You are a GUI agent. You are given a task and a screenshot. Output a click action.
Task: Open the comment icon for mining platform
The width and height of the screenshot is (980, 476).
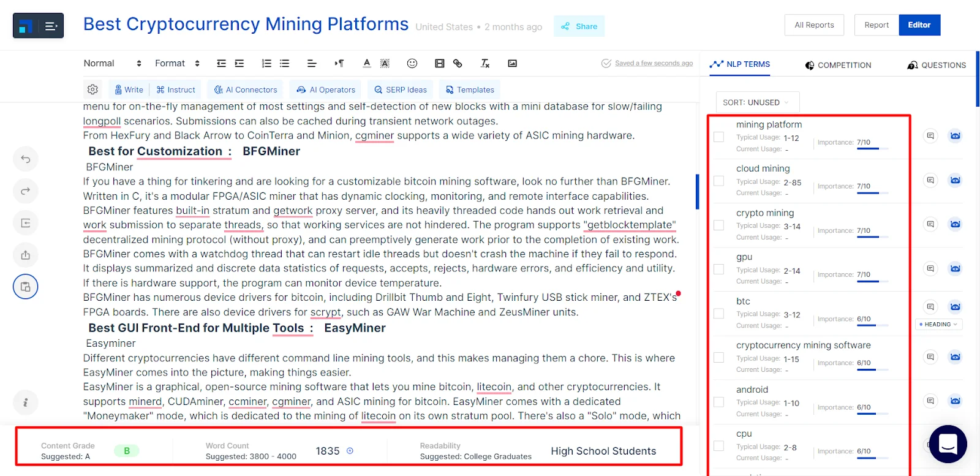click(x=930, y=136)
